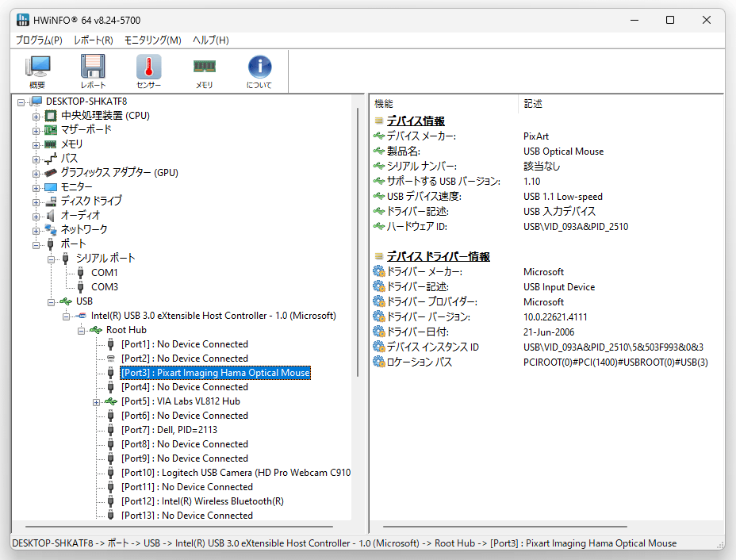Viewport: 736px width, 560px height.
Task: Select Port10 Logitech USB Camera entry
Action: pos(236,473)
